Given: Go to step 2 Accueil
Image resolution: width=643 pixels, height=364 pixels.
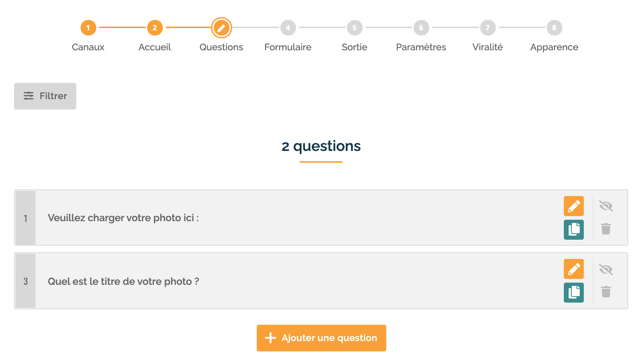Looking at the screenshot, I should (x=155, y=28).
